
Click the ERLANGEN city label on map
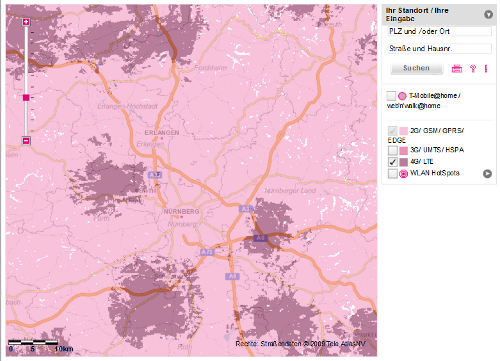click(x=162, y=133)
